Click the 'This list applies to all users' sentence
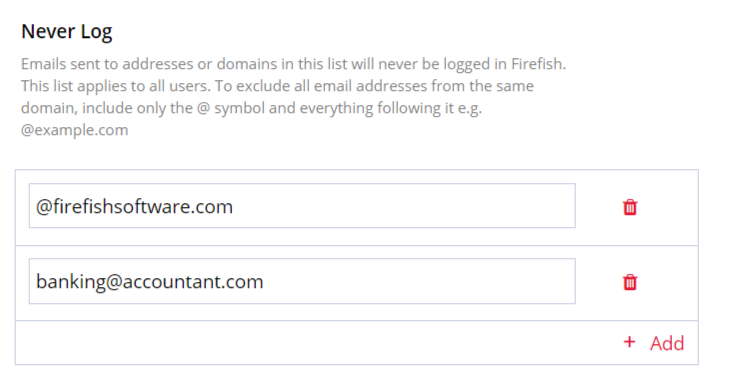743x390 pixels. [x=116, y=86]
